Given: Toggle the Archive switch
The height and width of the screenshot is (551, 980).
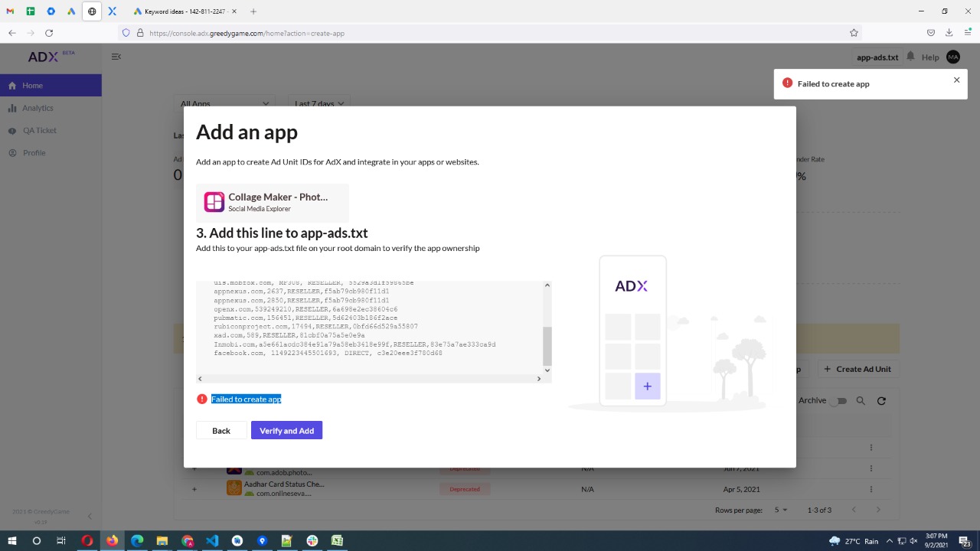Looking at the screenshot, I should (x=840, y=401).
